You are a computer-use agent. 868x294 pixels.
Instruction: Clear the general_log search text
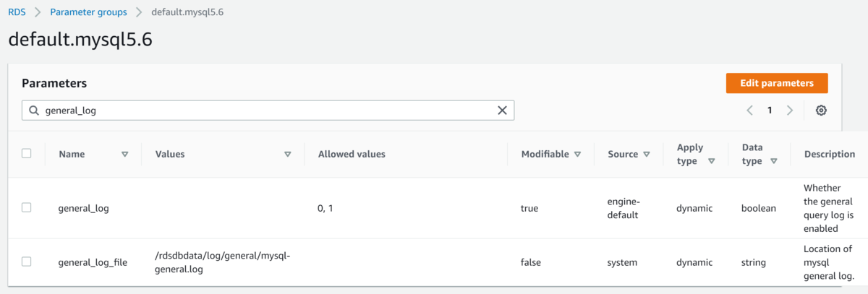click(502, 111)
